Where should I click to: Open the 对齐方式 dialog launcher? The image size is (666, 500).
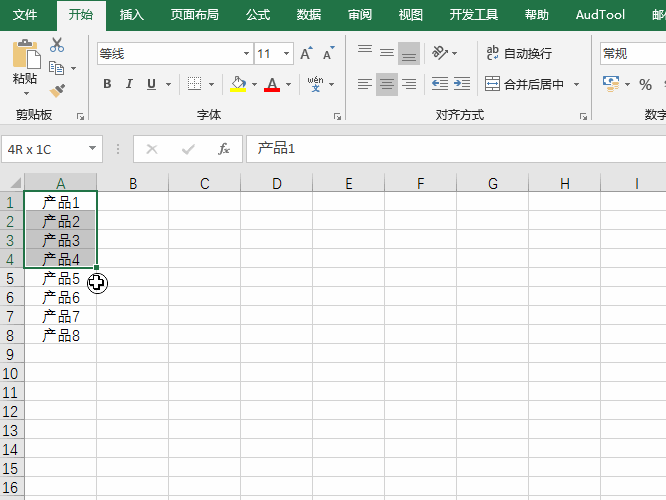tap(583, 116)
